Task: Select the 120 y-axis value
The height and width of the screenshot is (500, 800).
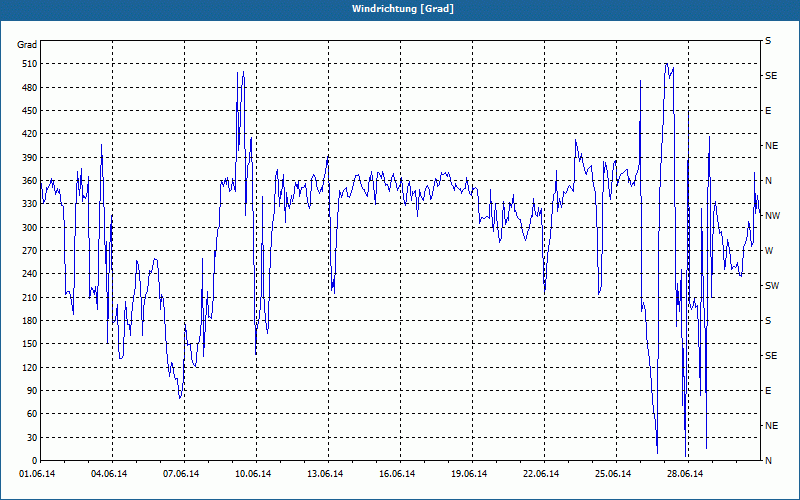Action: [29, 367]
